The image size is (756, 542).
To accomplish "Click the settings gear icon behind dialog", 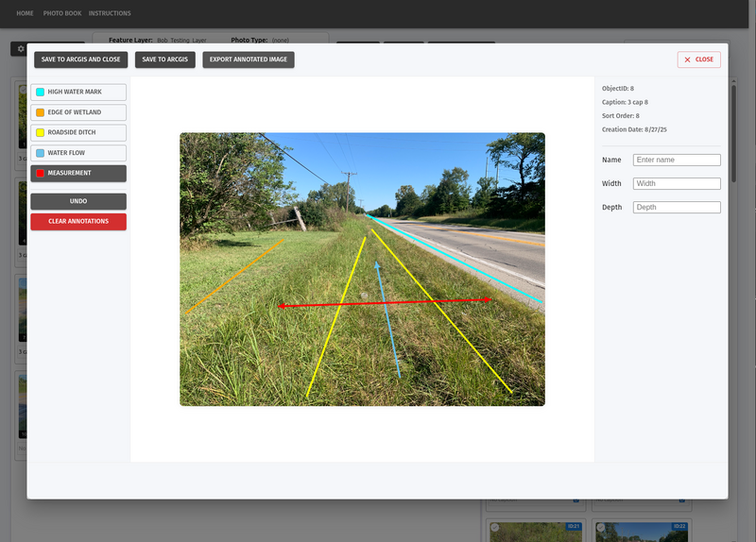I will tap(21, 49).
